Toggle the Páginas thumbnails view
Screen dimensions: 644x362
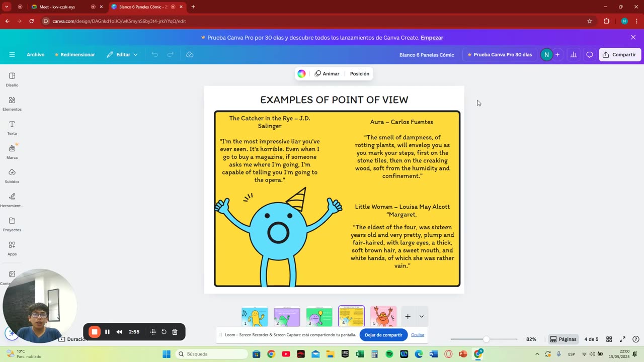563,339
